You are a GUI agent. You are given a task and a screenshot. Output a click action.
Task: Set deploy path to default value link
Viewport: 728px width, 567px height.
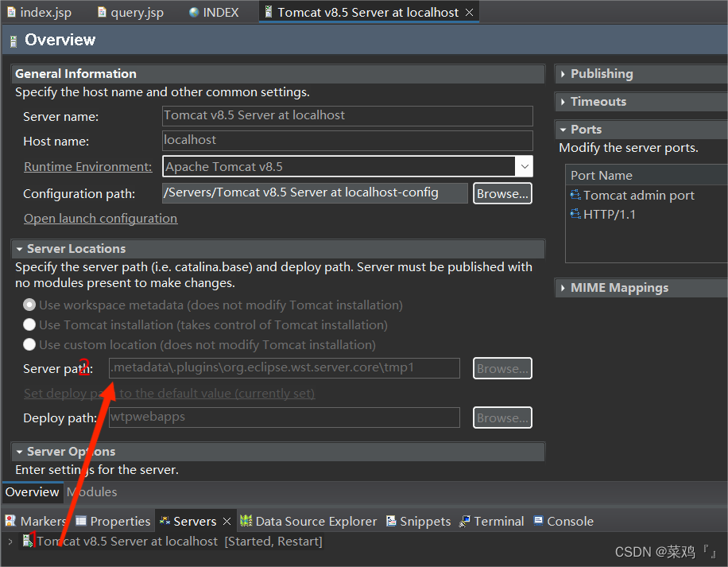[x=169, y=394]
